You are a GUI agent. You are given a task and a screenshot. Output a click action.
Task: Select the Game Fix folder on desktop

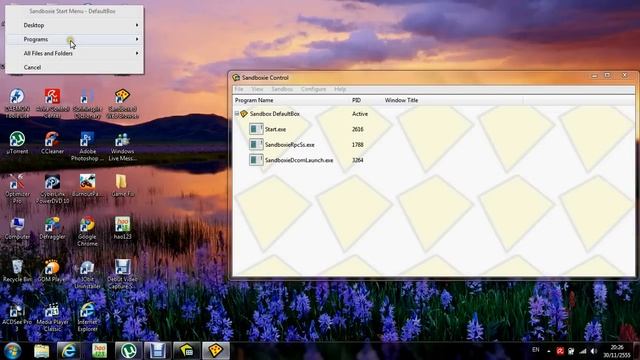pos(122,185)
